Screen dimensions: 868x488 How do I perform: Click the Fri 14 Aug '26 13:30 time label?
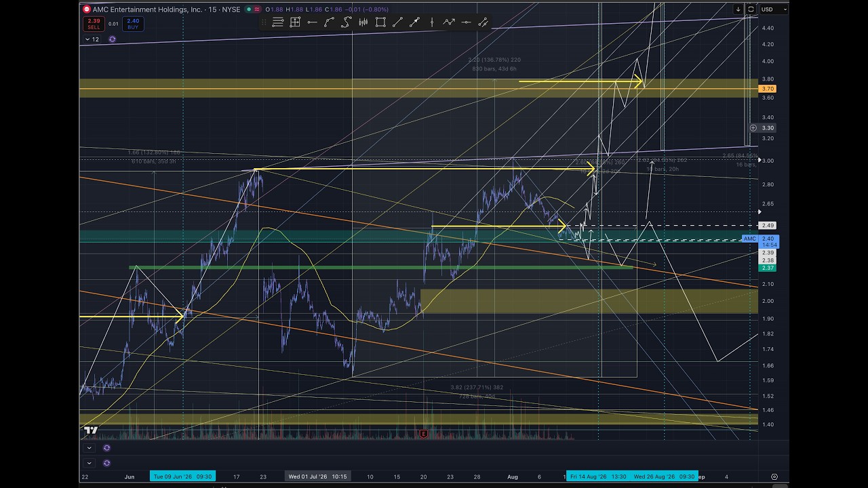tap(597, 476)
